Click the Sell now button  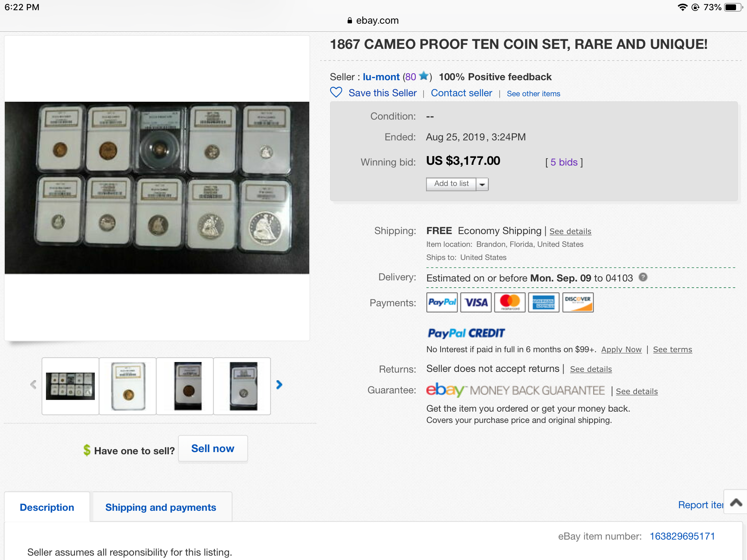[213, 448]
